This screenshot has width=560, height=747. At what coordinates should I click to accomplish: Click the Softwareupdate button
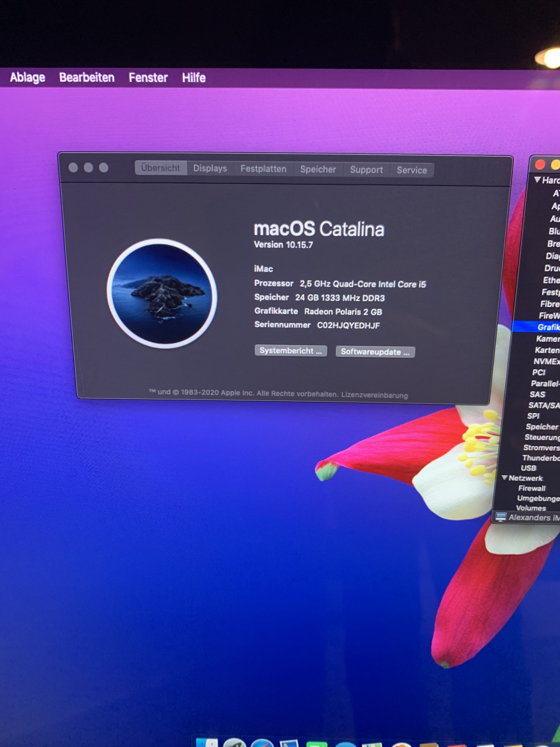(375, 352)
